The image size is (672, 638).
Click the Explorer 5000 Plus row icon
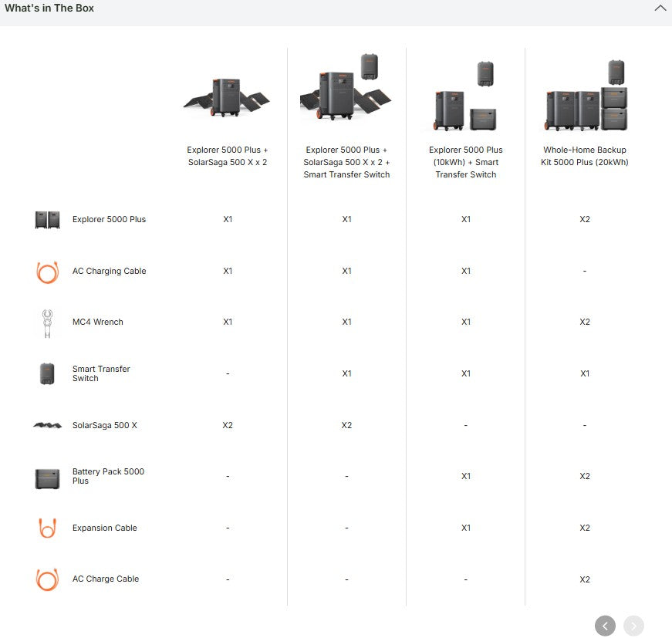point(47,220)
